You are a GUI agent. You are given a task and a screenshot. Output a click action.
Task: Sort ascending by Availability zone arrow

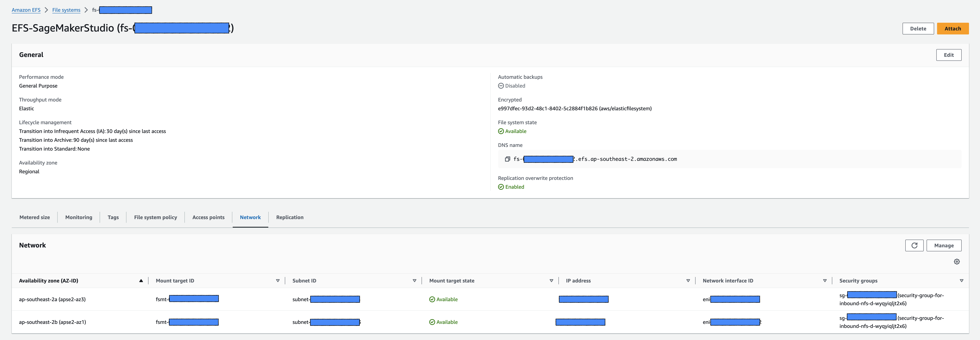(x=141, y=281)
